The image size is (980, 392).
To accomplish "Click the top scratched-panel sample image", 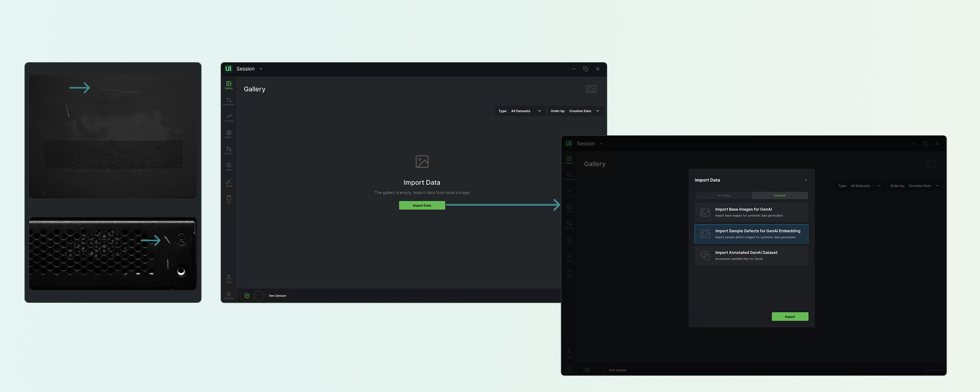I will coord(113,136).
